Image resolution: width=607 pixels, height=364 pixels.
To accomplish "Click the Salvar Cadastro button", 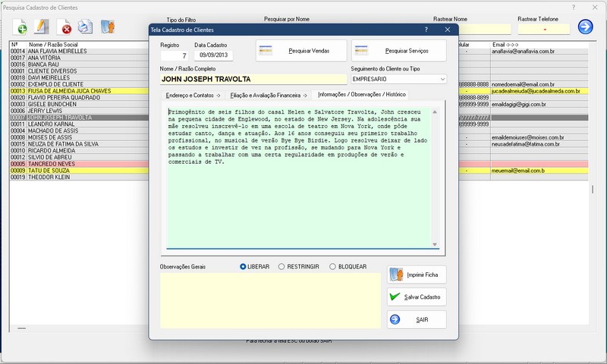I will 417,297.
